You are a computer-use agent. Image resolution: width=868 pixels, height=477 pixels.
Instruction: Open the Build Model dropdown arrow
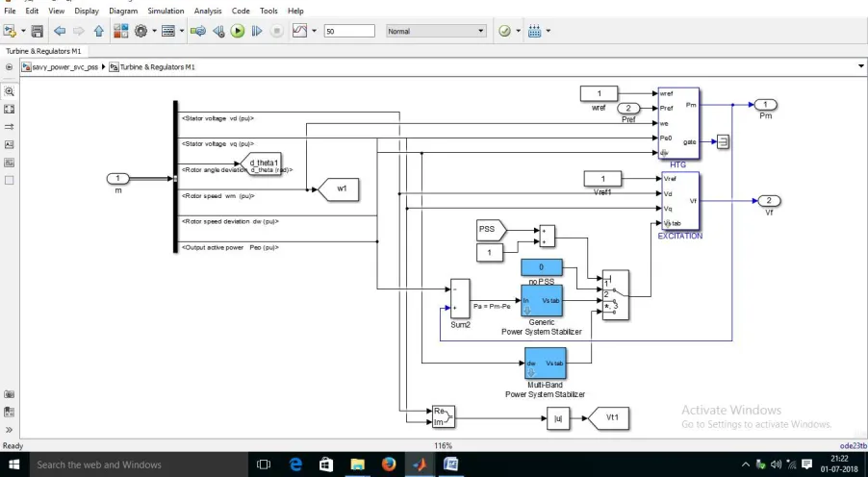(x=549, y=31)
